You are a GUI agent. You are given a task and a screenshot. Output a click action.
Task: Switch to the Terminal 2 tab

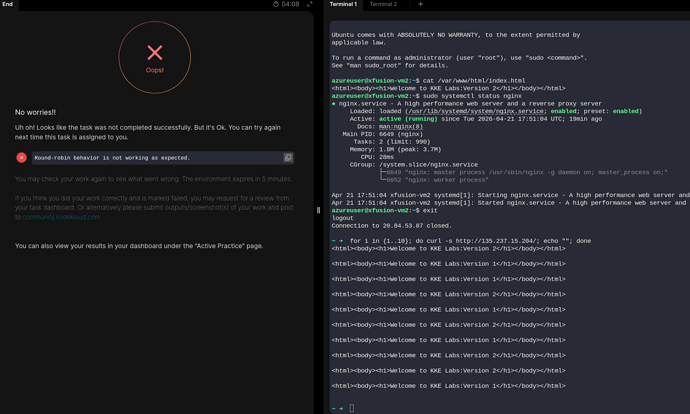383,4
